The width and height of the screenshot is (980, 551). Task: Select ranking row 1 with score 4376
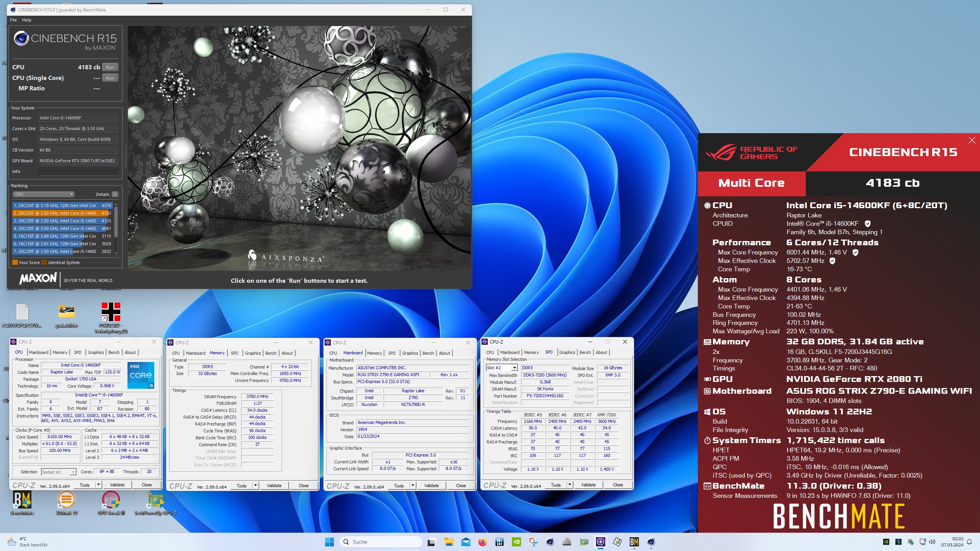click(62, 205)
